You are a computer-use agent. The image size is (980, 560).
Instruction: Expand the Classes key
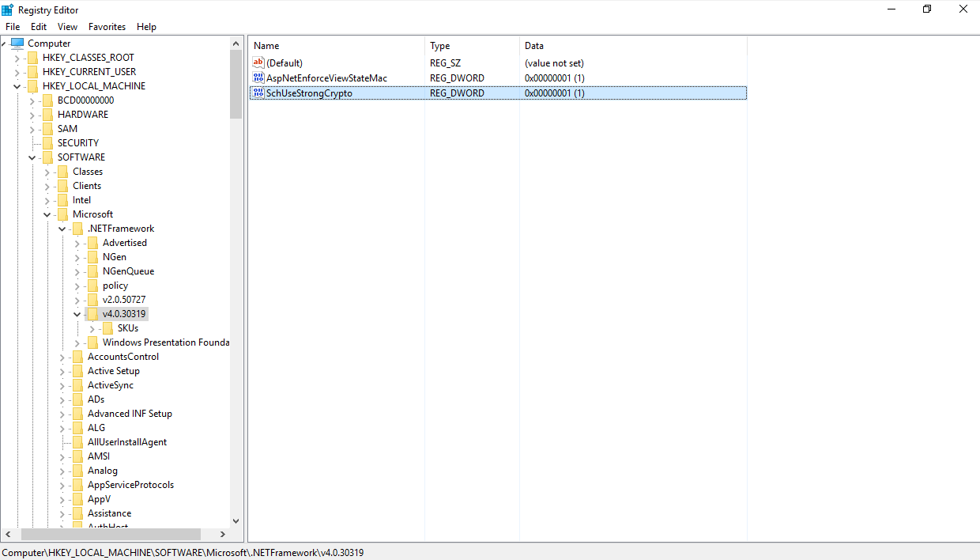pos(47,171)
